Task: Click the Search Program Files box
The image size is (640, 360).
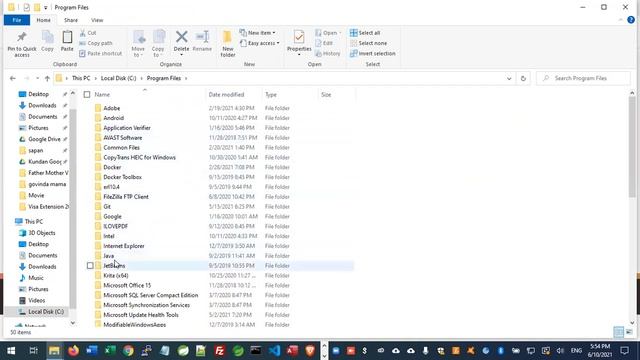Action: click(584, 78)
